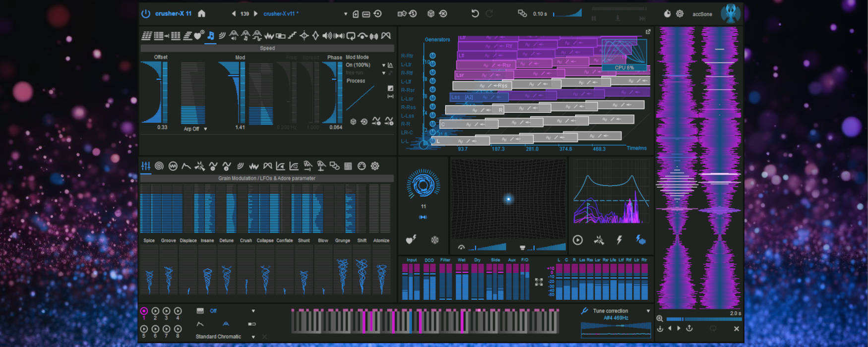Open the settings gear in the top bar
The height and width of the screenshot is (347, 868).
coord(680,14)
